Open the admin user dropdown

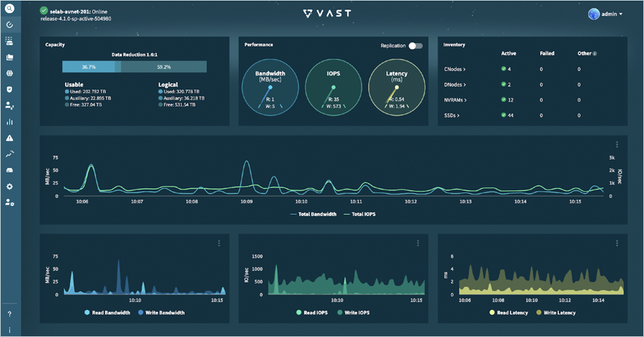[x=605, y=14]
